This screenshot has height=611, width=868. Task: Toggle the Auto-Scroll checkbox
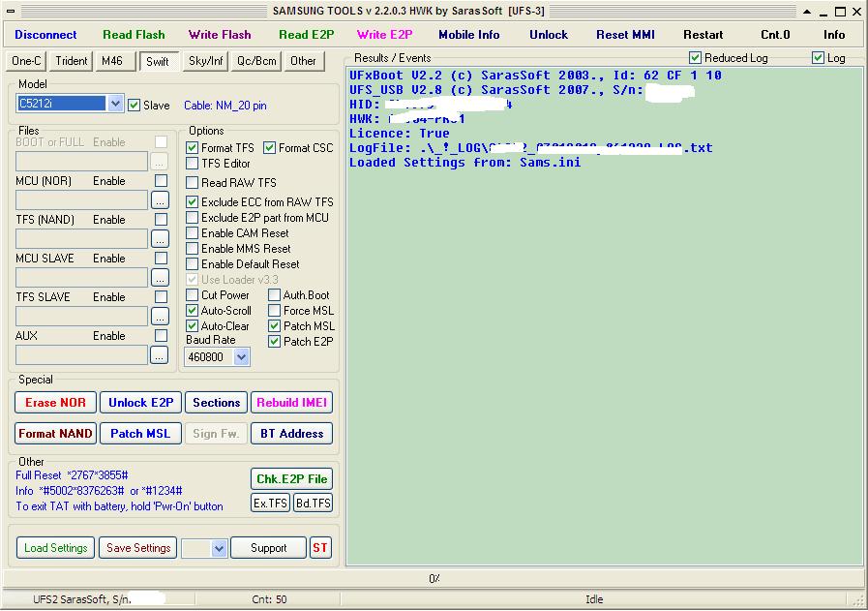[x=193, y=311]
